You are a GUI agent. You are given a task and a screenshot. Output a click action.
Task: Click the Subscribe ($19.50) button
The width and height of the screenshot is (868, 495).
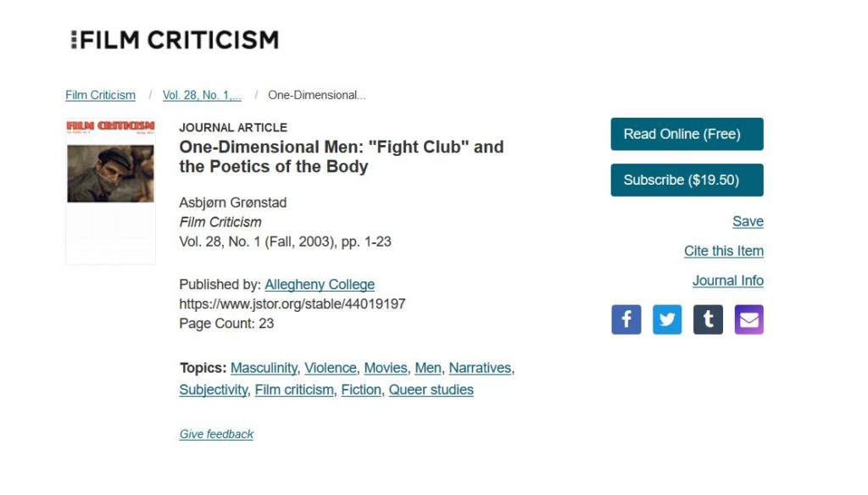pos(687,180)
